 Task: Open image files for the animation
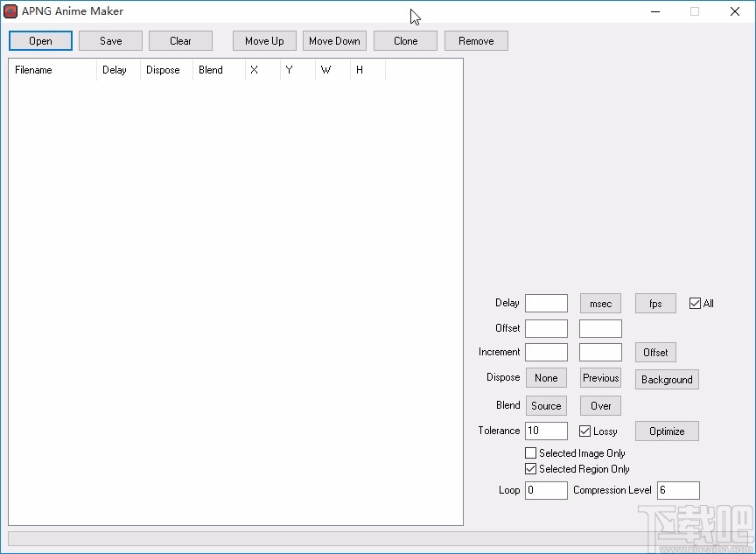pos(39,40)
